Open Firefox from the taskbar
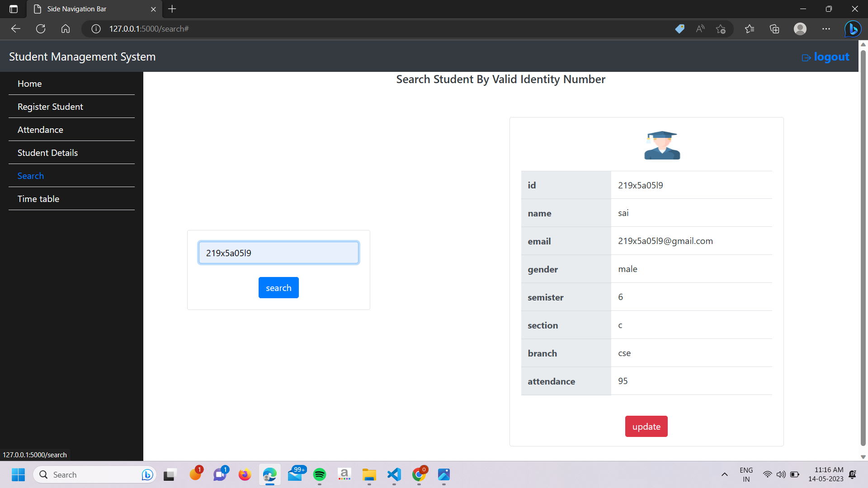Screen dimensions: 868x488 tap(245, 475)
